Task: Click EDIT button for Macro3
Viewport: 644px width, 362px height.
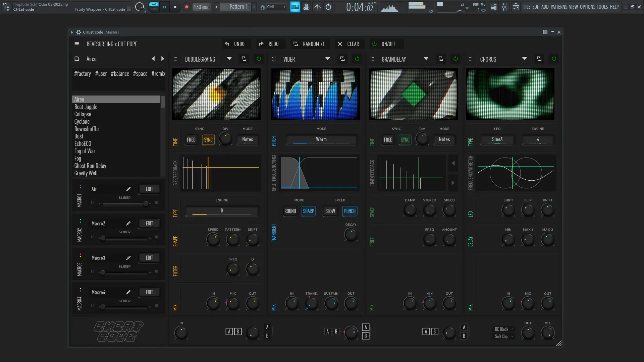Action: 149,258
